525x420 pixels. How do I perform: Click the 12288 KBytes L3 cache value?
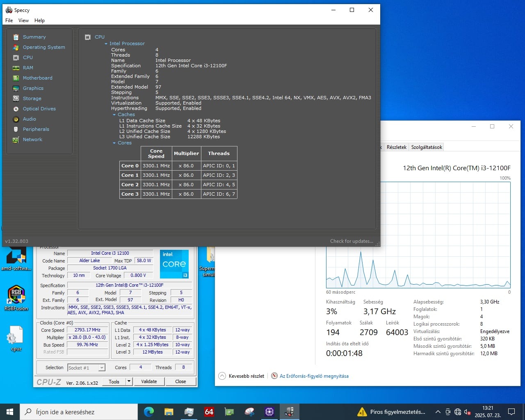pos(203,137)
